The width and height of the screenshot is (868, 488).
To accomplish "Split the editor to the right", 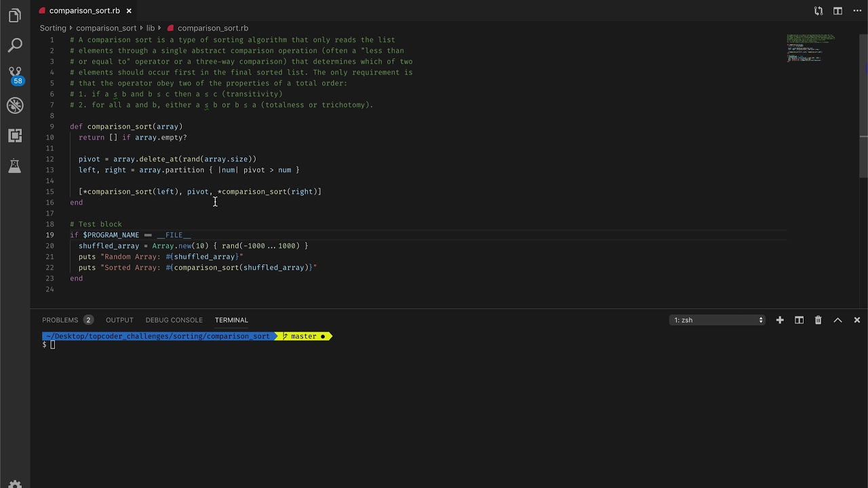I will coord(837,11).
